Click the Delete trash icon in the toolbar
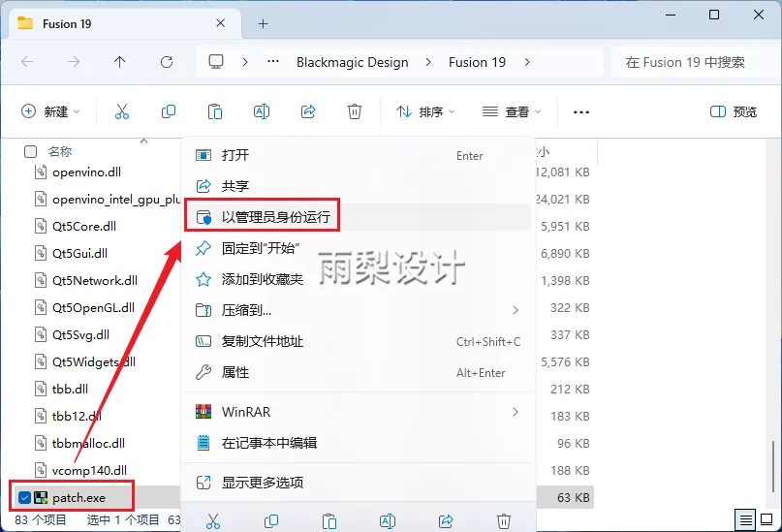 pyautogui.click(x=355, y=111)
